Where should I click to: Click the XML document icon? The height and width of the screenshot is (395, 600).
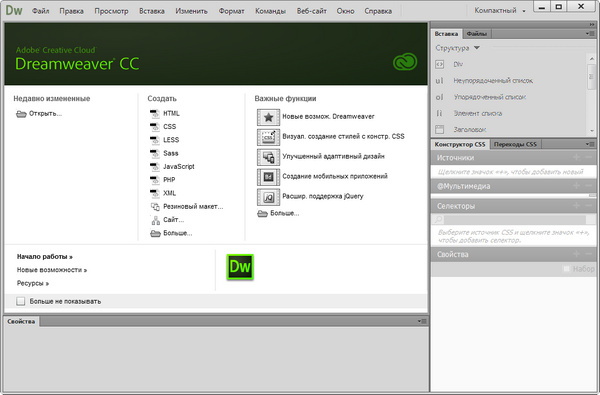click(155, 193)
